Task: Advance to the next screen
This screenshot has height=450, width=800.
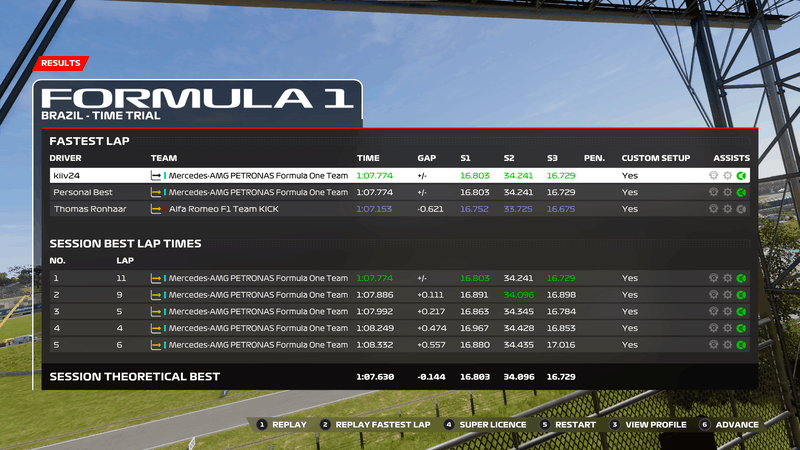Action: pyautogui.click(x=730, y=424)
